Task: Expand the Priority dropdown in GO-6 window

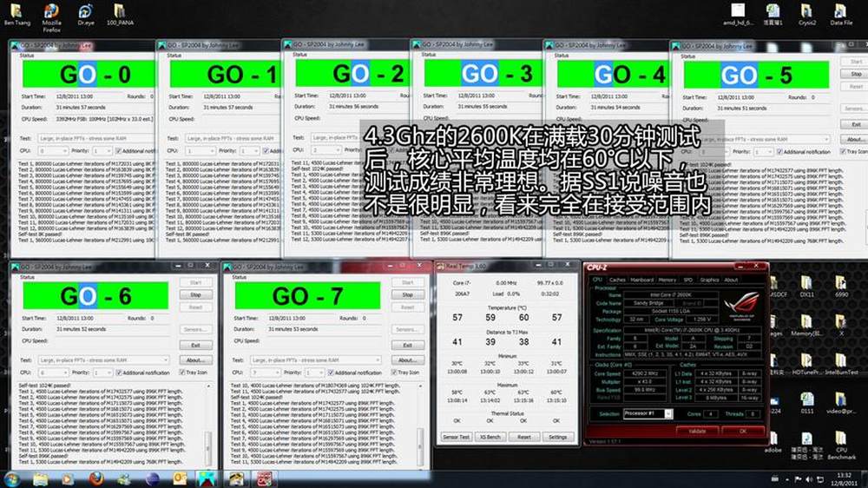Action: click(102, 373)
